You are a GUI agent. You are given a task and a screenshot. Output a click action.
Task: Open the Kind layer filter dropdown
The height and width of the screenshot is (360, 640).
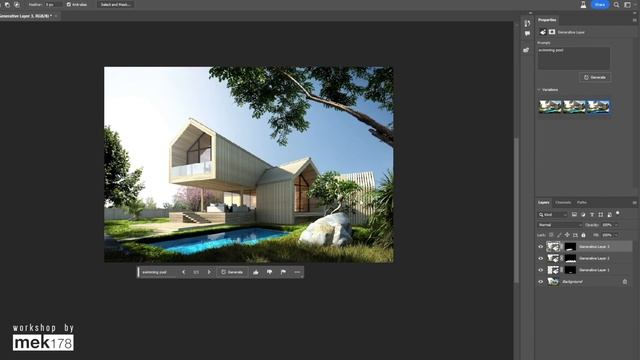coord(553,215)
